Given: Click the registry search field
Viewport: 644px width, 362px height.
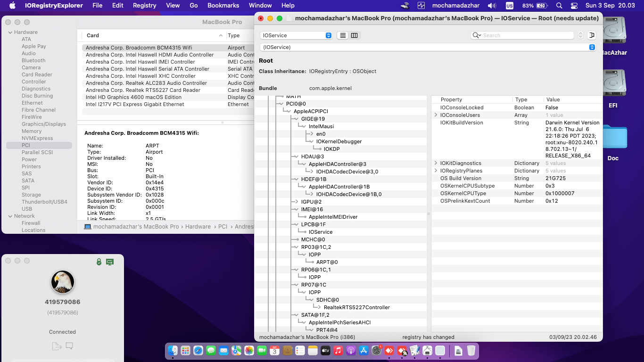Looking at the screenshot, I should [x=522, y=35].
